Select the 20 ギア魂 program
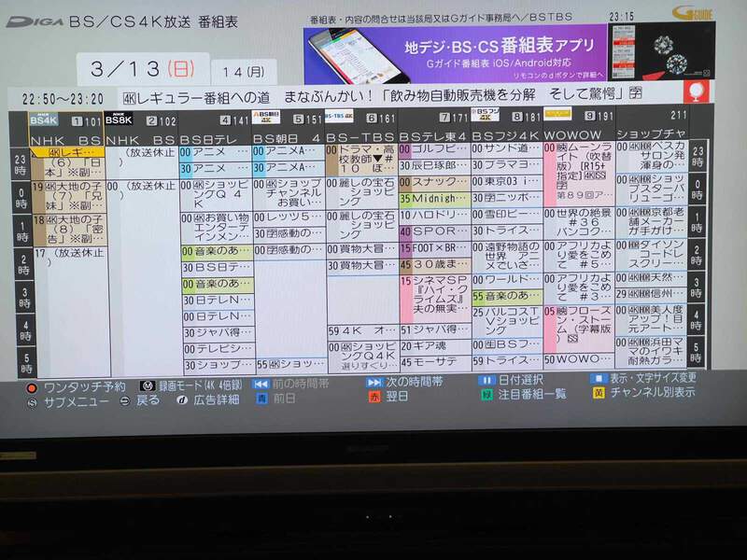Viewport: 747px width, 560px height. pyautogui.click(x=436, y=346)
